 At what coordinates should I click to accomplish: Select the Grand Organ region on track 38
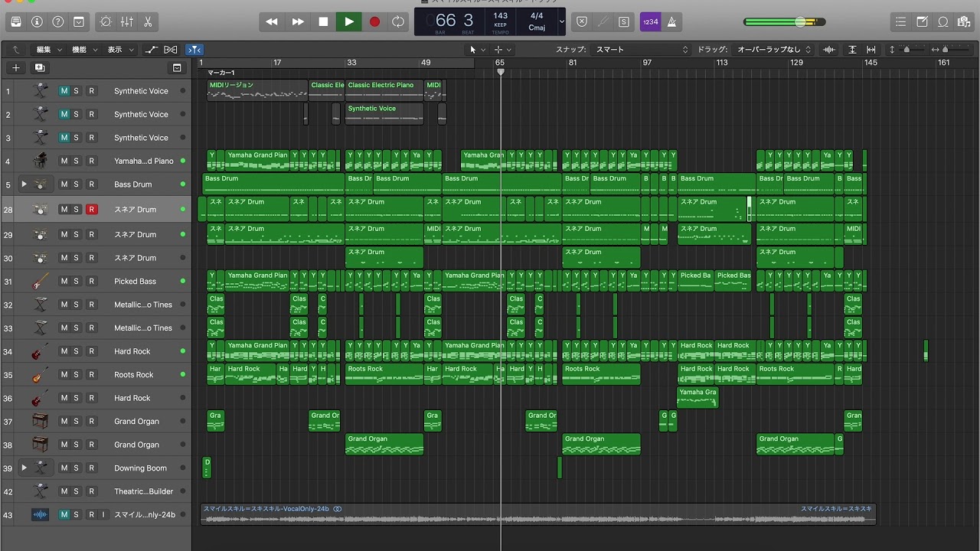point(384,445)
